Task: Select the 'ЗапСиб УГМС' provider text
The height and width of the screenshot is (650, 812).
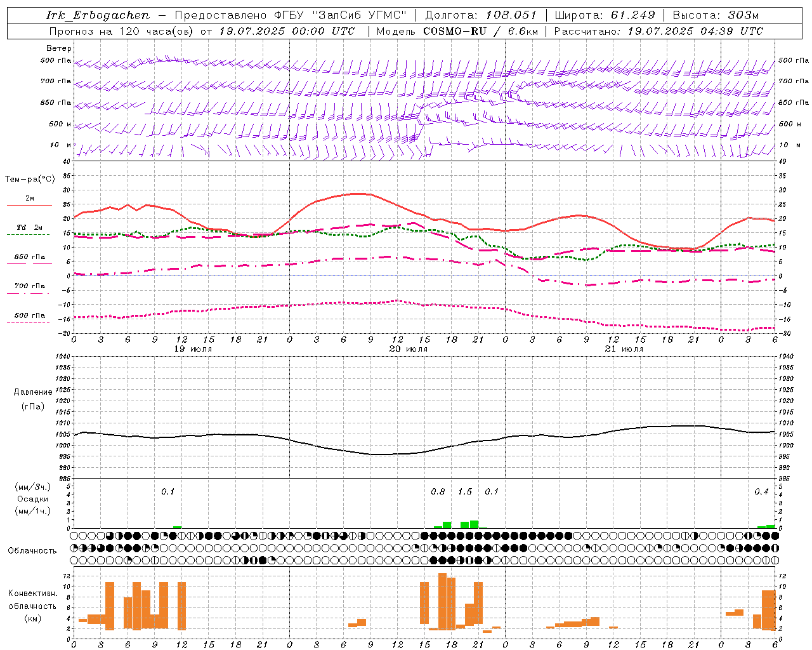Action: 360,15
